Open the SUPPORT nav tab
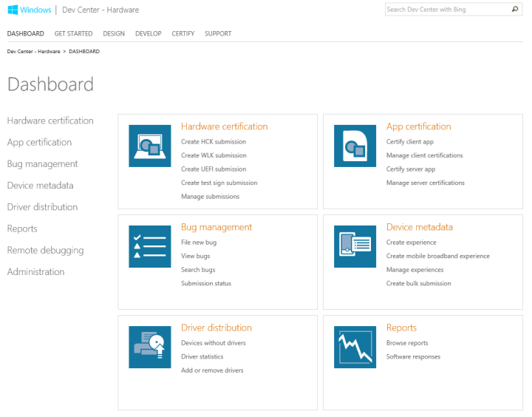Viewport: 532px width, 417px height. [x=218, y=33]
